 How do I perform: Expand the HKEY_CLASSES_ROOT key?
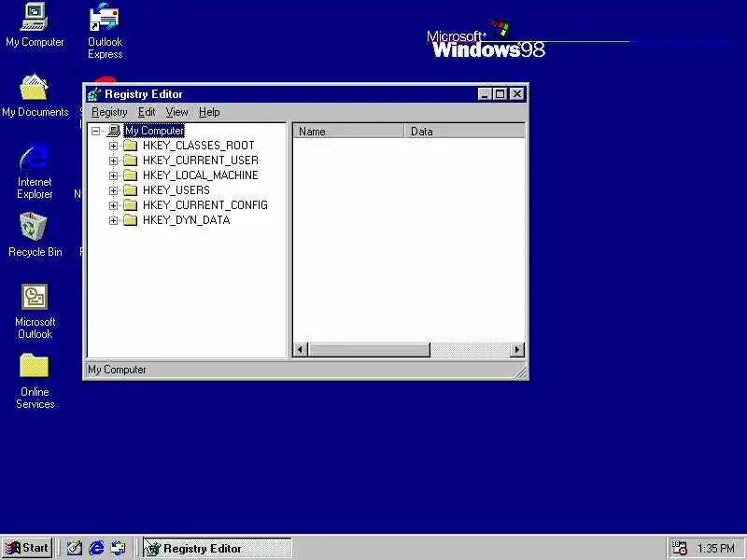(x=113, y=146)
